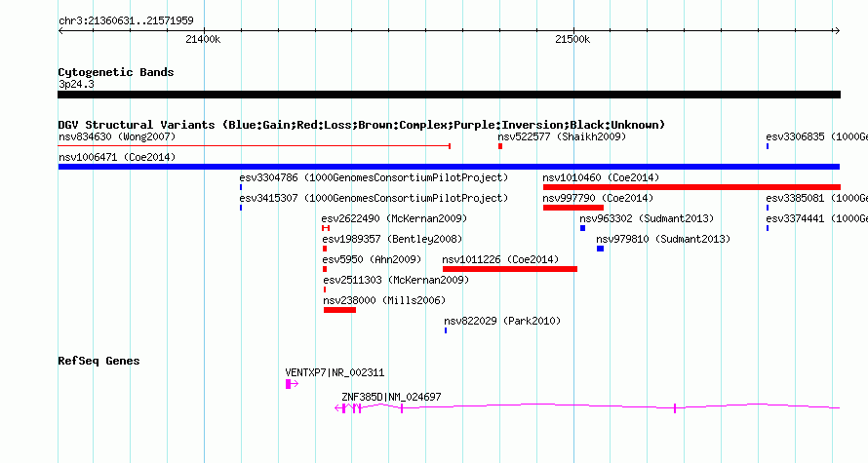Click the esv3385081 variant label
868x463 pixels.
[816, 198]
